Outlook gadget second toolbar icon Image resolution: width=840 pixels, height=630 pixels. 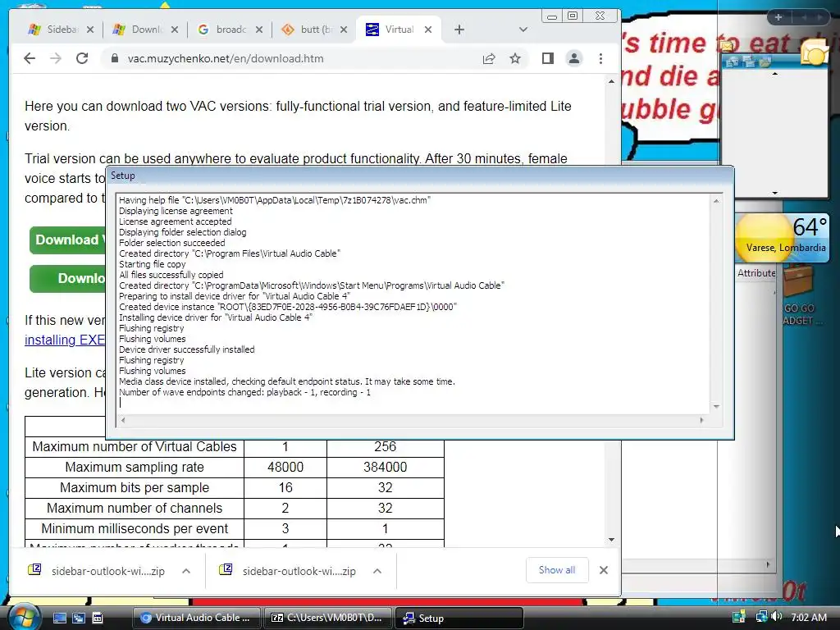point(749,62)
